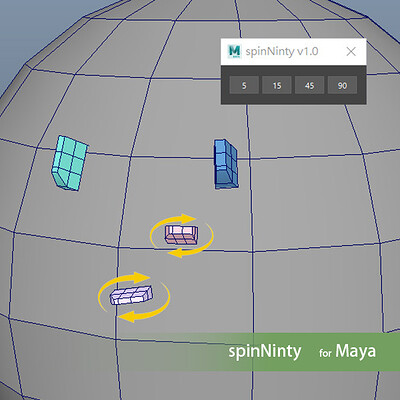Click the 90 degree rotation button

coord(342,85)
